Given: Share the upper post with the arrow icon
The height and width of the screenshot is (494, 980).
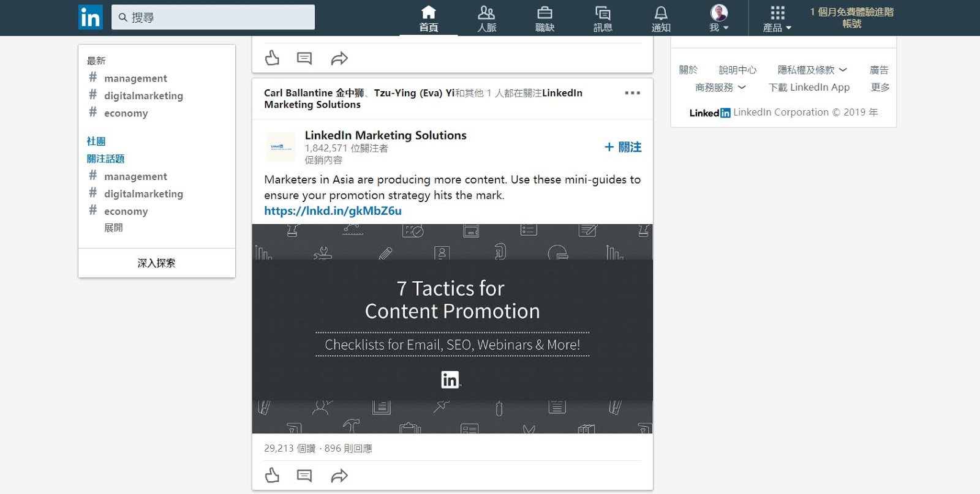Looking at the screenshot, I should point(339,58).
